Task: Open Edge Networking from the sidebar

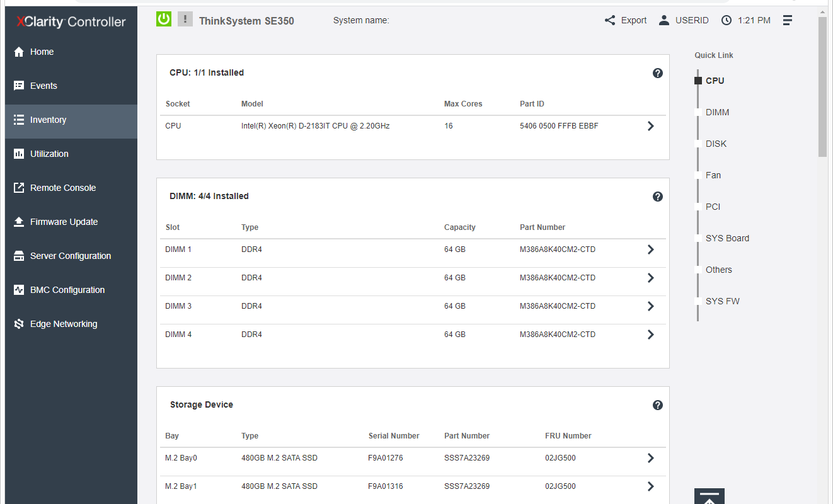Action: [71, 324]
